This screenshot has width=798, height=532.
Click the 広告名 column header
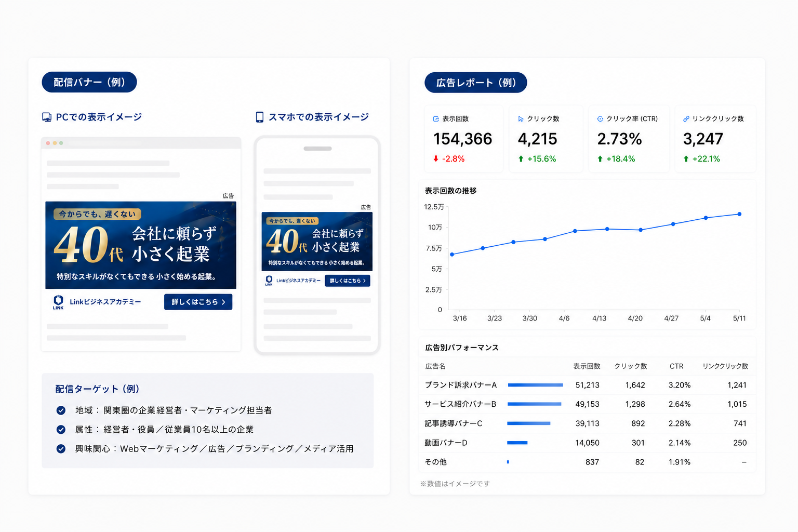click(x=435, y=366)
